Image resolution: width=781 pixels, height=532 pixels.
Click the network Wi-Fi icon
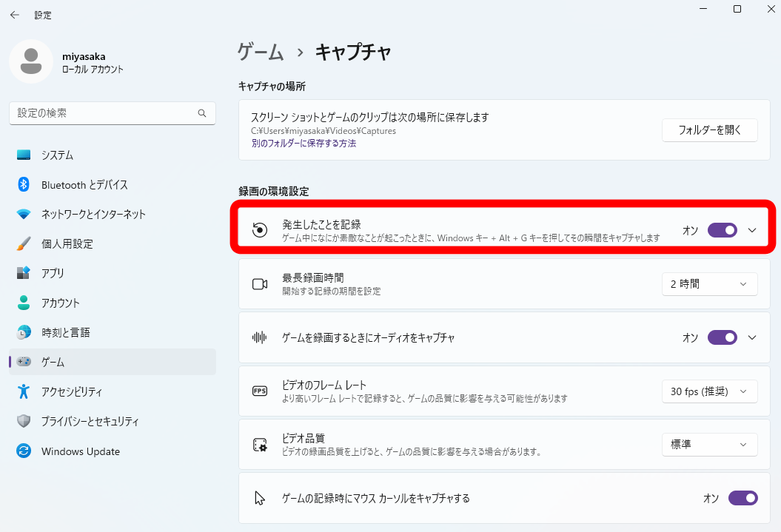click(24, 214)
